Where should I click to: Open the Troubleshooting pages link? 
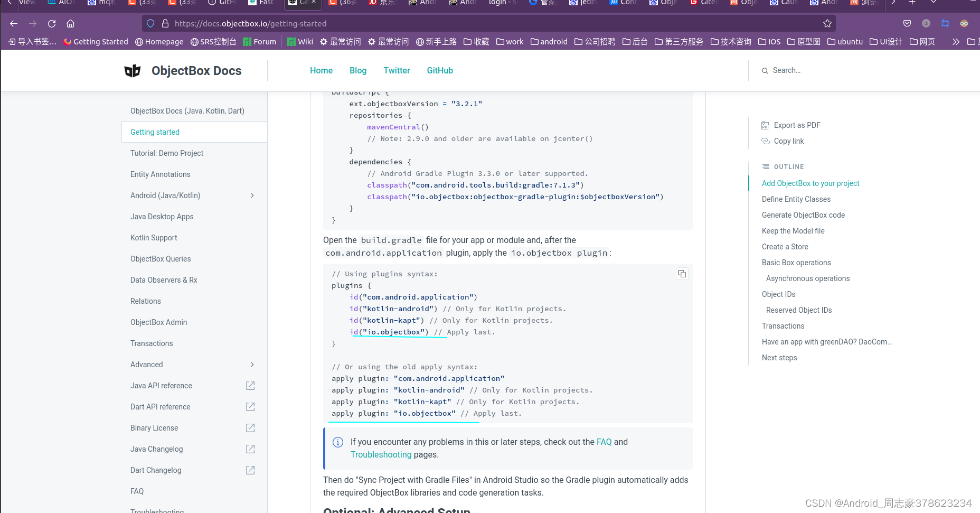(x=381, y=454)
